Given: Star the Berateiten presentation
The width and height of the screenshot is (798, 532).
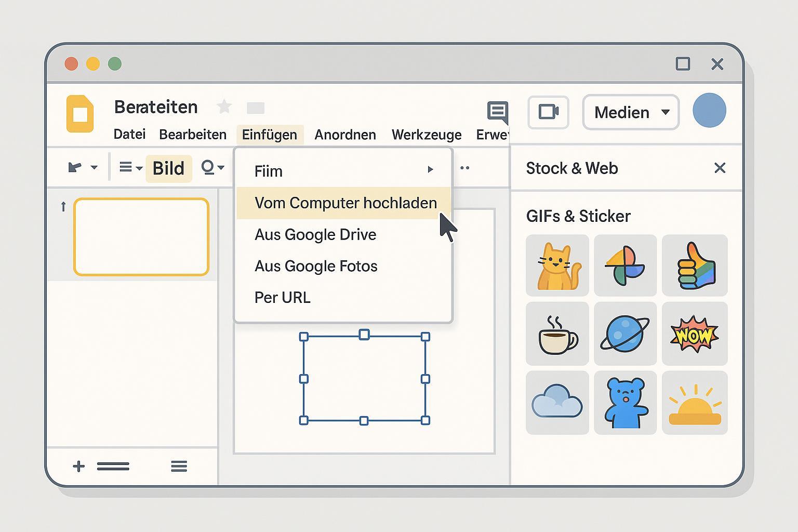Looking at the screenshot, I should [x=224, y=107].
